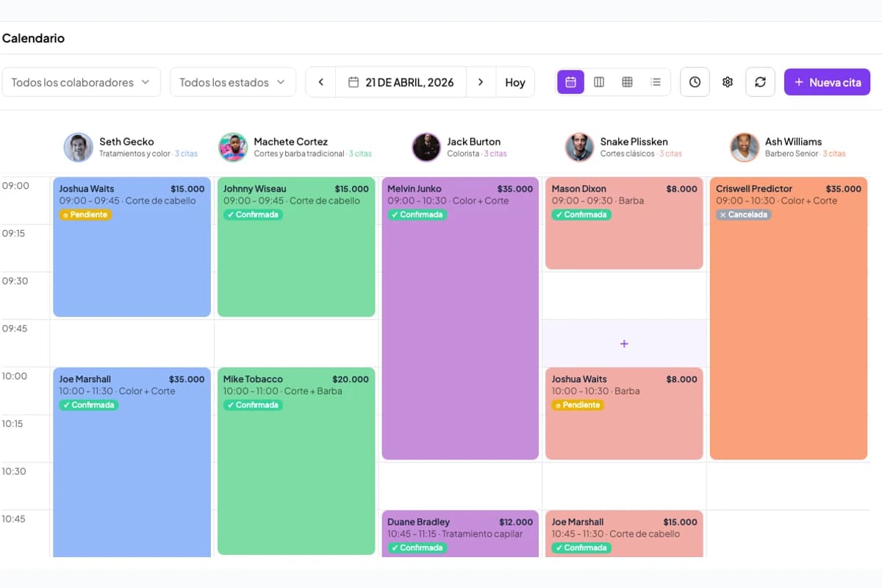Click the Machete Cortez name header
882x588 pixels.
pyautogui.click(x=291, y=141)
